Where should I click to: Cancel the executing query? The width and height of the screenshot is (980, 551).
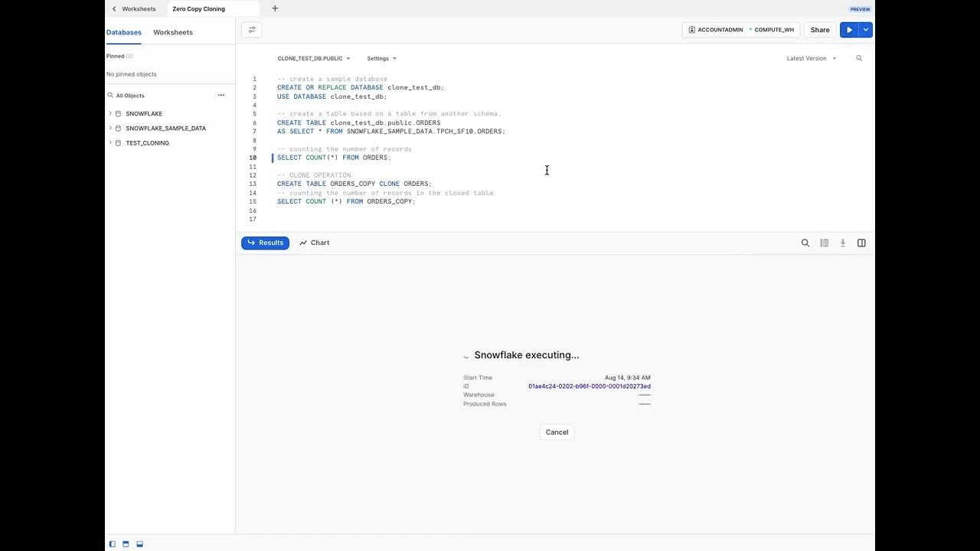click(557, 432)
